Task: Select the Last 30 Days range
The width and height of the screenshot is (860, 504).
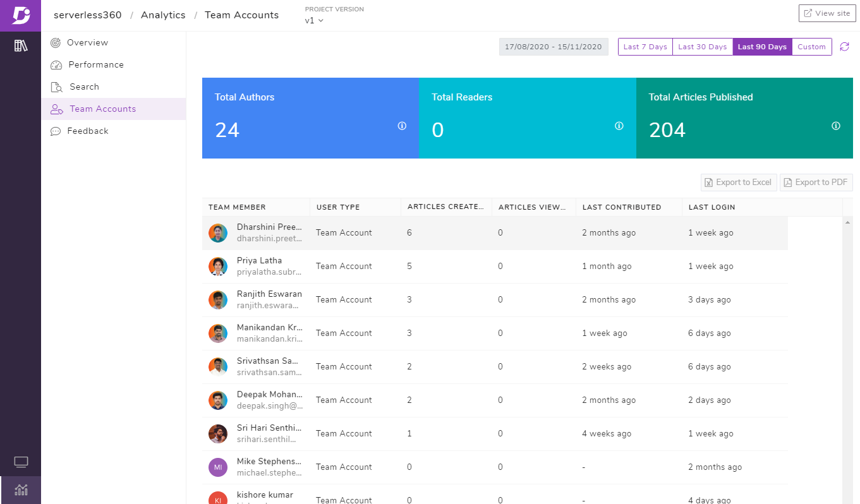Action: point(703,47)
